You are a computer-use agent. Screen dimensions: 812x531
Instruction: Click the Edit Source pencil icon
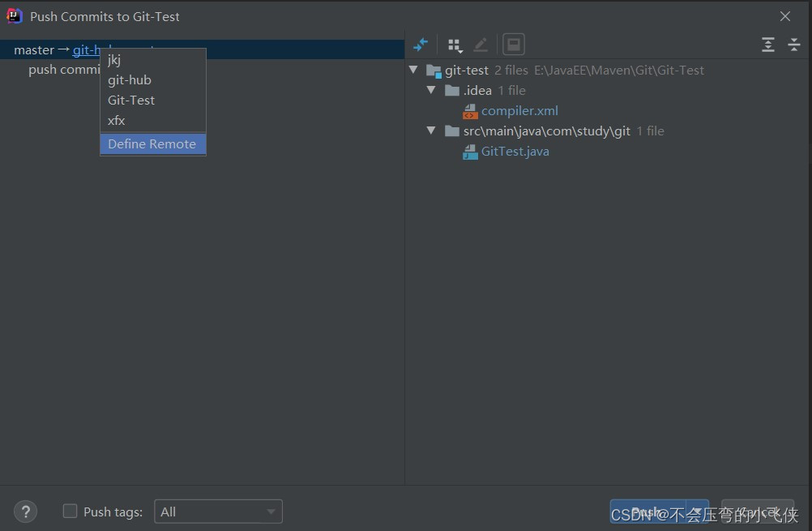(x=481, y=45)
